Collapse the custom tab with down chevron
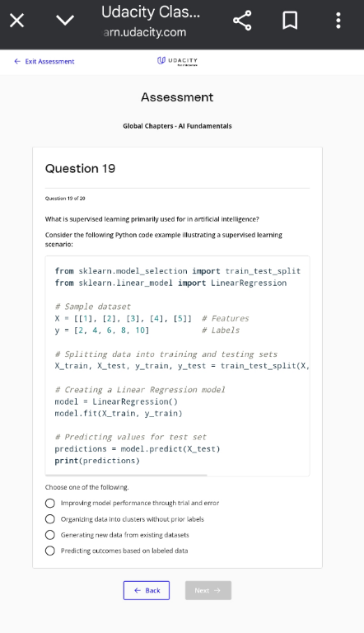Viewport: 364px width, 633px height. 65,20
